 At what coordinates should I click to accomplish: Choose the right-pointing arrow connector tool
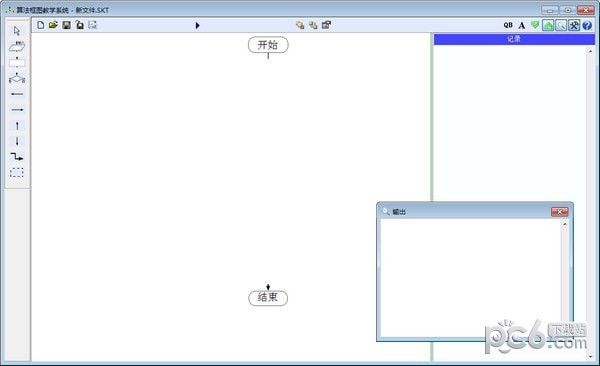[17, 109]
